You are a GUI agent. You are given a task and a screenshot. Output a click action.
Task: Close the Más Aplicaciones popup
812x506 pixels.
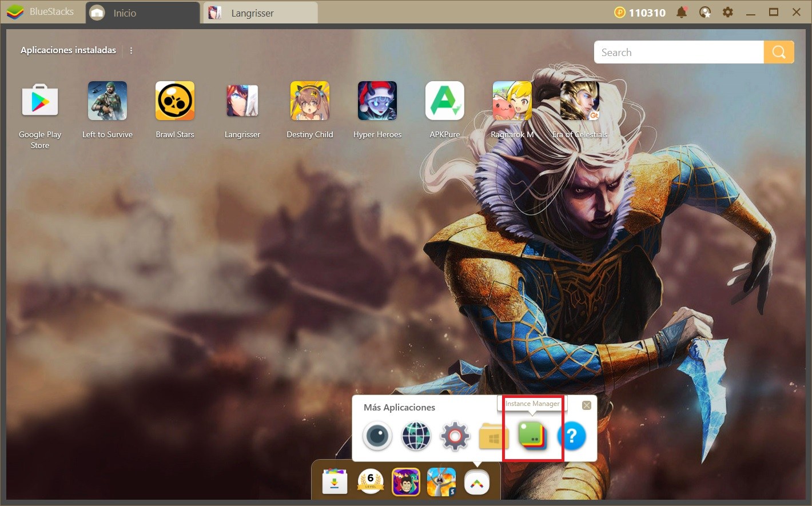pos(587,405)
